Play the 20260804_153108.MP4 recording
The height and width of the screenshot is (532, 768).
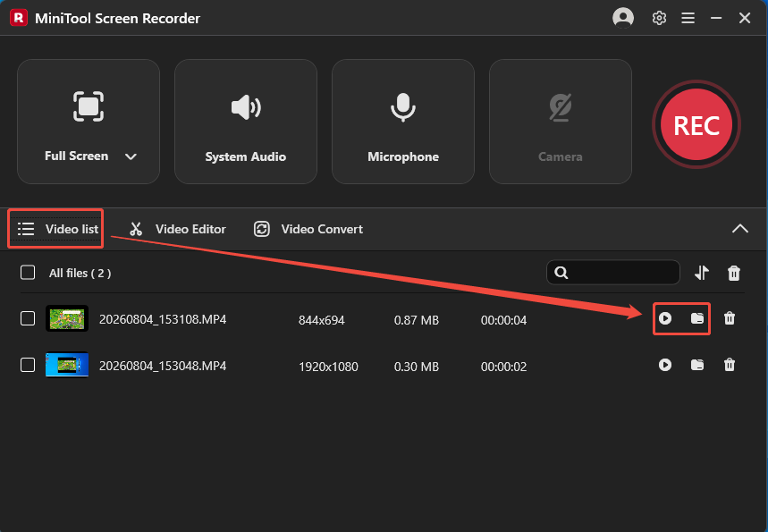tap(665, 318)
